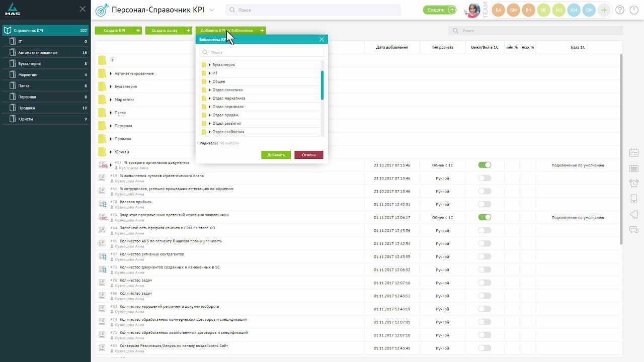Expand Отдел маркетинга in library dialog
This screenshot has height=362, width=644.
(210, 99)
